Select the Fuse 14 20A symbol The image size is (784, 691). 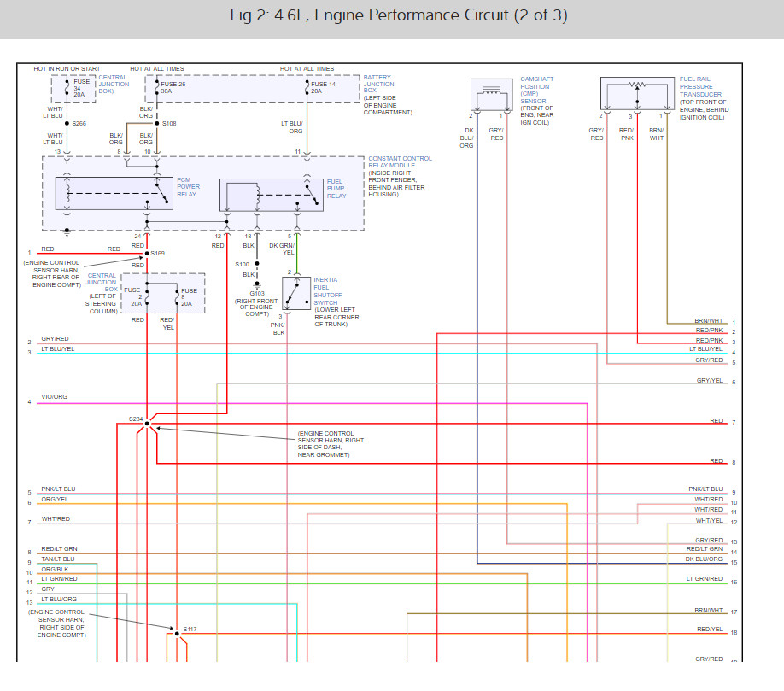[x=307, y=89]
